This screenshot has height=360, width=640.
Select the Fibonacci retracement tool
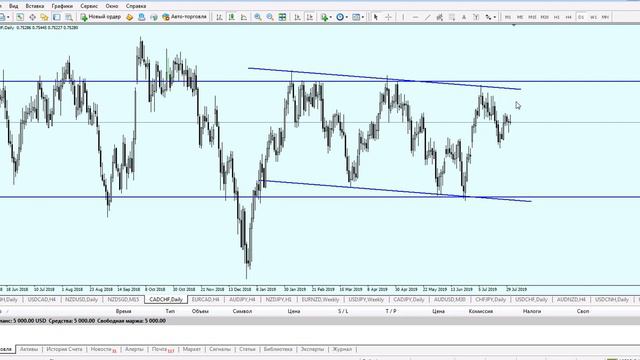(452, 17)
